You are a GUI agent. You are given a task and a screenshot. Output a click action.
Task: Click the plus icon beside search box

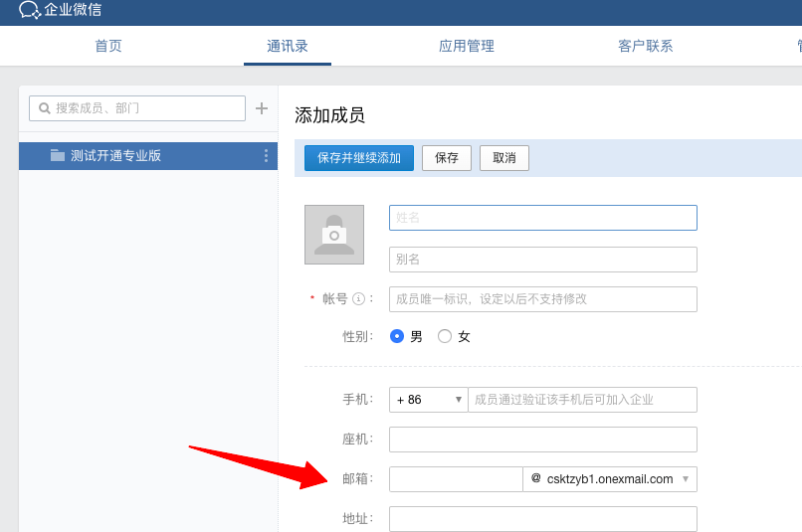(x=262, y=108)
